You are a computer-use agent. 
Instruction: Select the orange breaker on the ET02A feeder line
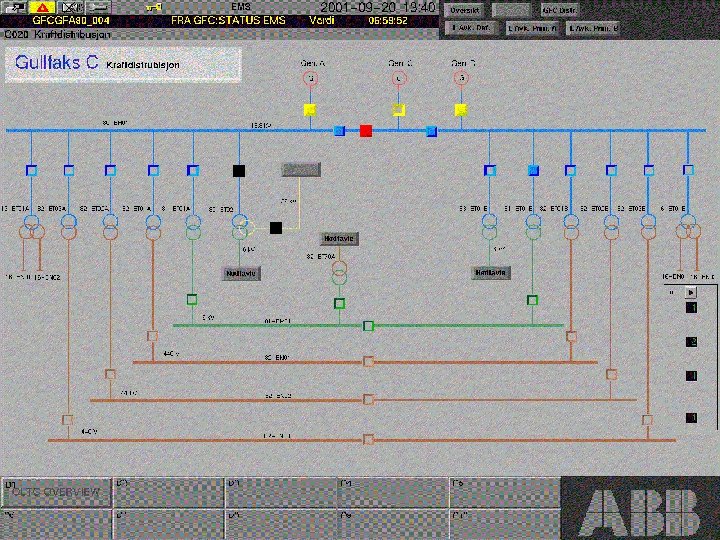coord(110,374)
